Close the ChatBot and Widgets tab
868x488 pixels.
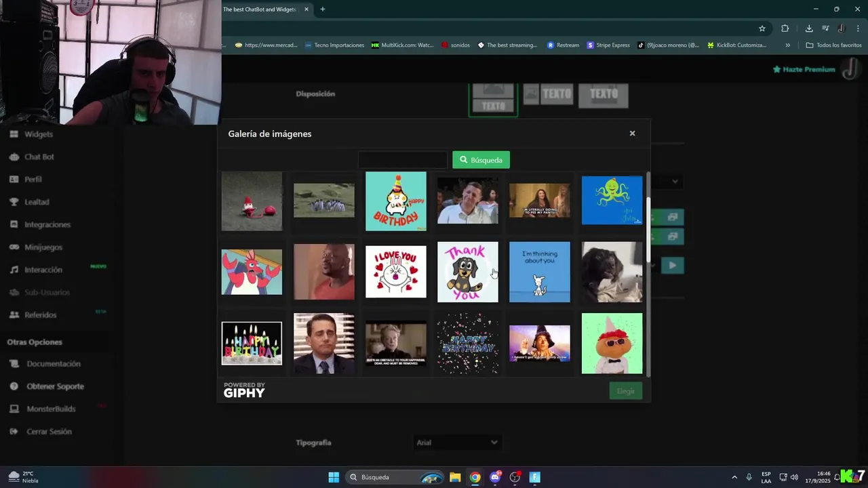coord(307,9)
